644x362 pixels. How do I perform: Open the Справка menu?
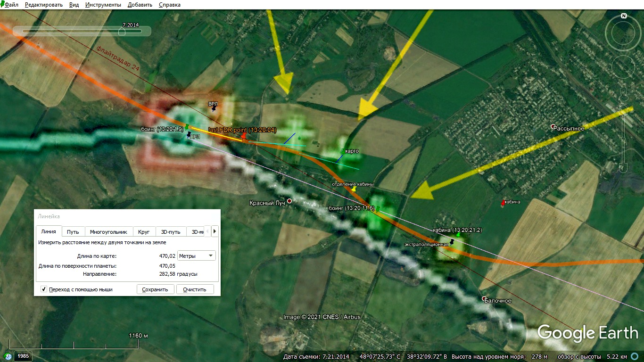170,5
